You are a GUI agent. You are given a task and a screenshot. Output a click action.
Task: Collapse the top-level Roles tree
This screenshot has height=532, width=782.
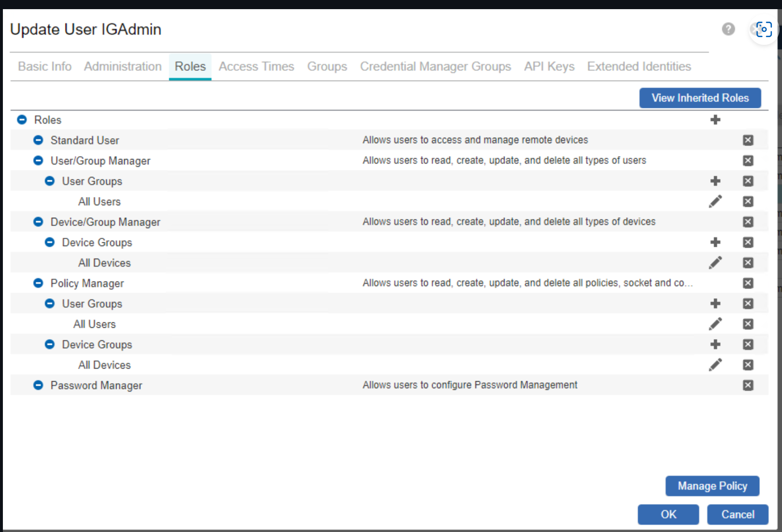pos(22,120)
